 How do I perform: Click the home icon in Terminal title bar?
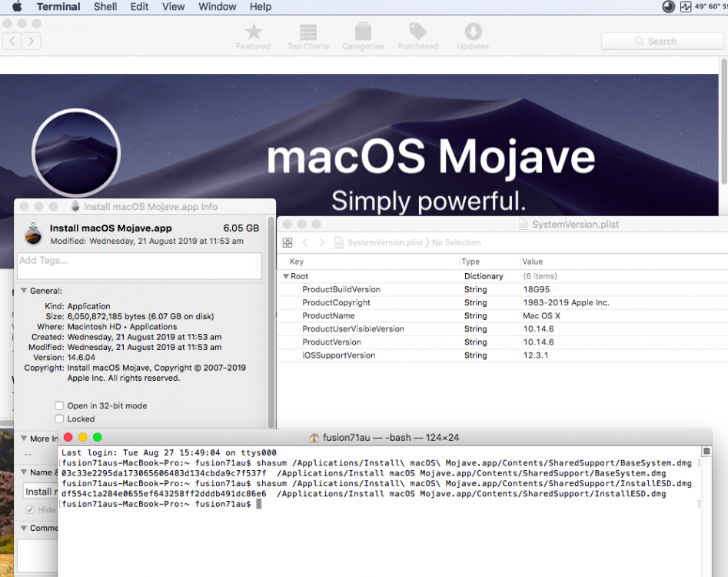pyautogui.click(x=314, y=438)
